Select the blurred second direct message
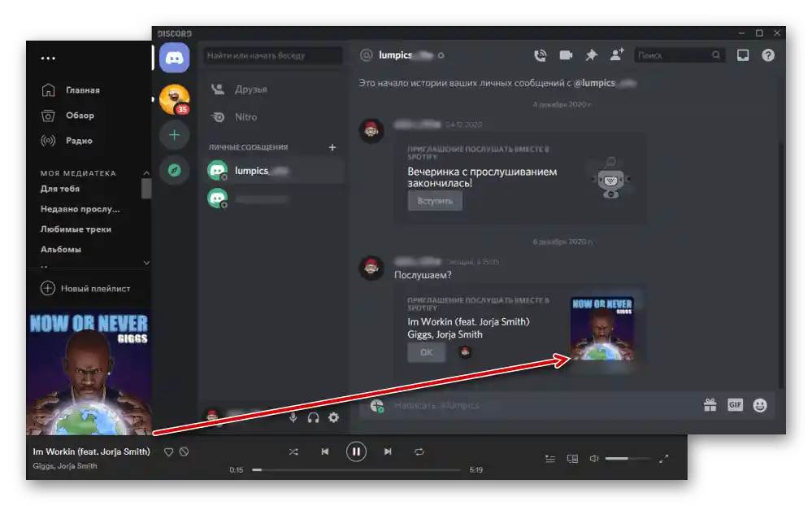The height and width of the screenshot is (506, 812). pyautogui.click(x=274, y=198)
